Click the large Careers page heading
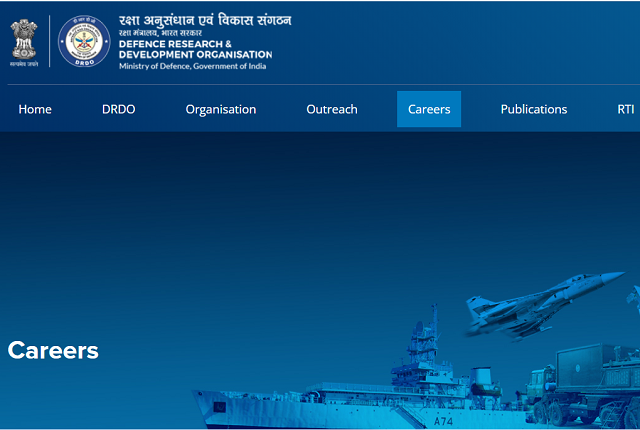640x430 pixels. pyautogui.click(x=53, y=350)
